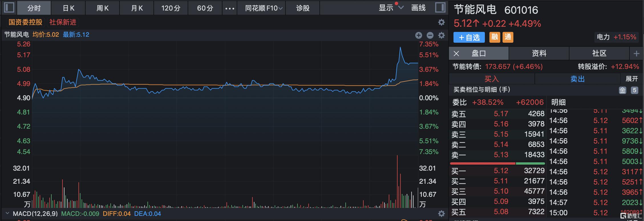The width and height of the screenshot is (644, 221).
Task: Zoom in chart with plus icon
Action: 418,35
